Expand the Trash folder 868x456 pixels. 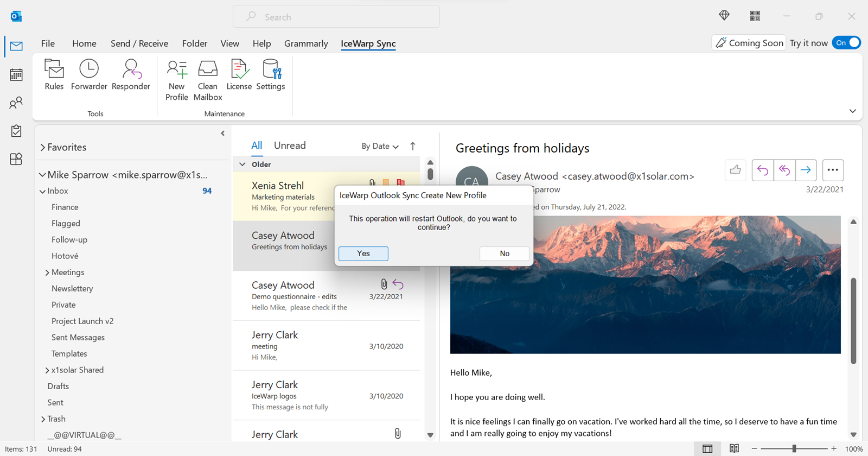point(43,419)
